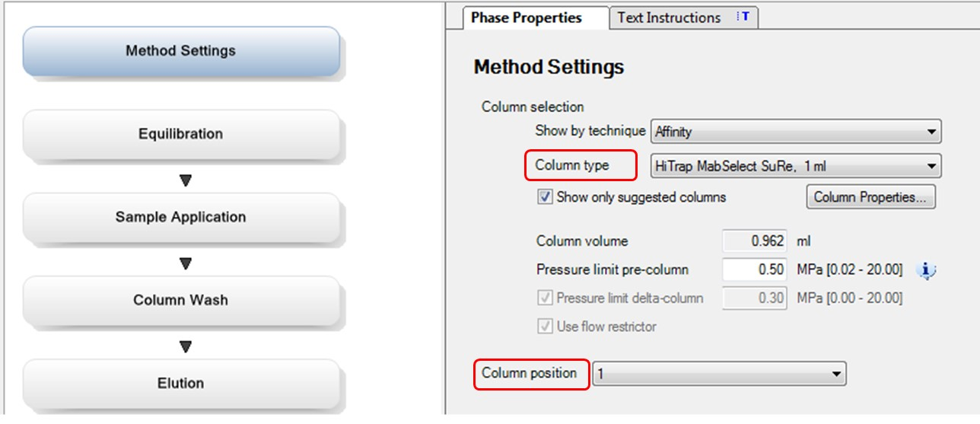Expand the Column type dropdown

796,165
